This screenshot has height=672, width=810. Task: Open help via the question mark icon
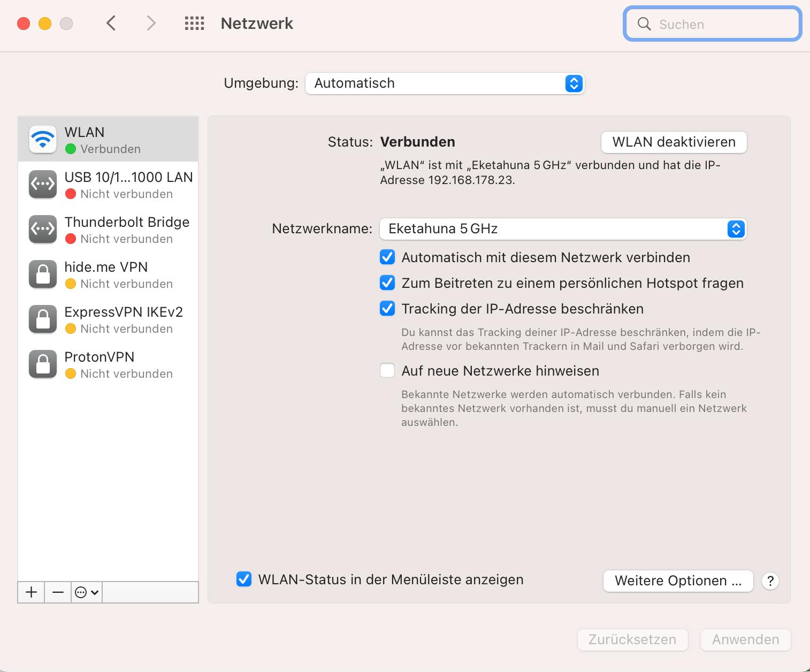click(770, 581)
